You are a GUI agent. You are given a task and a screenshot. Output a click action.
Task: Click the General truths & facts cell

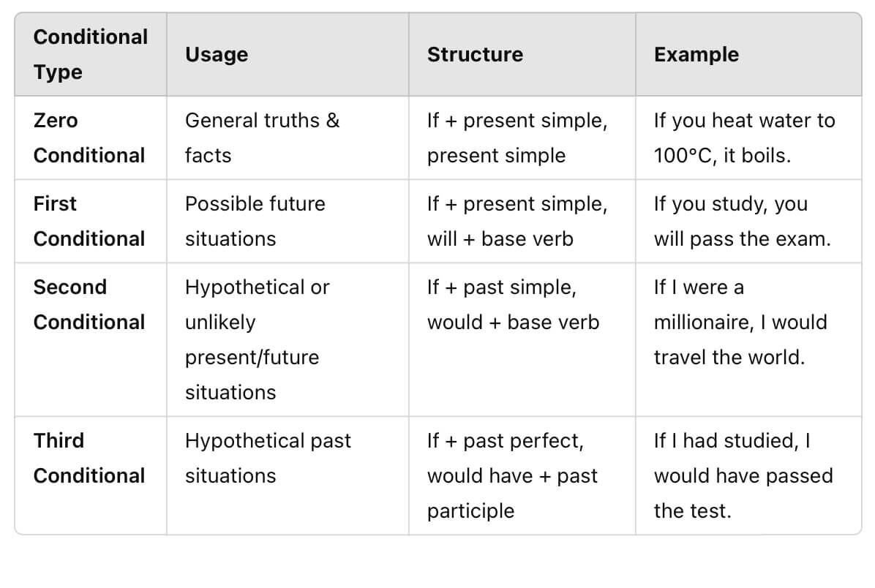point(262,137)
